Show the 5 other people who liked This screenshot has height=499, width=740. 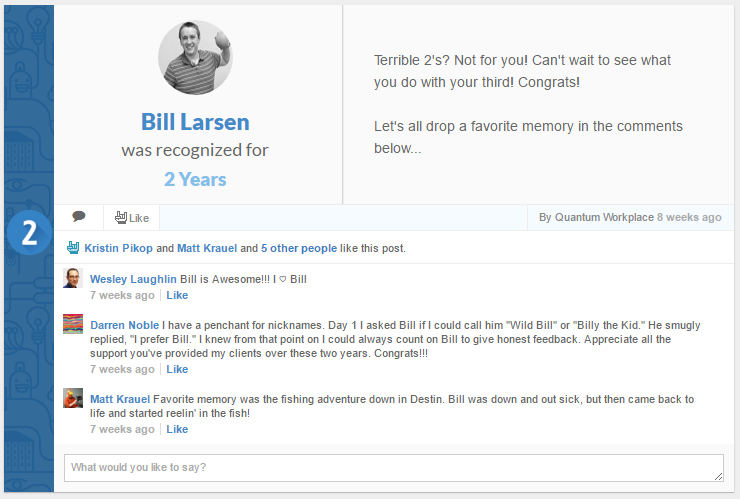click(298, 248)
